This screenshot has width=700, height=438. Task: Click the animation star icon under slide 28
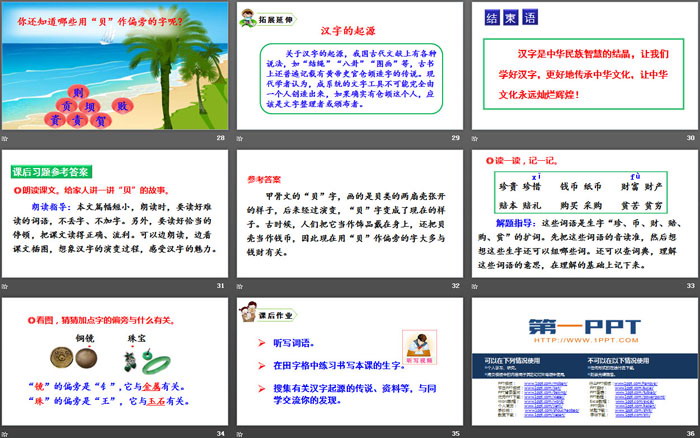[5, 138]
